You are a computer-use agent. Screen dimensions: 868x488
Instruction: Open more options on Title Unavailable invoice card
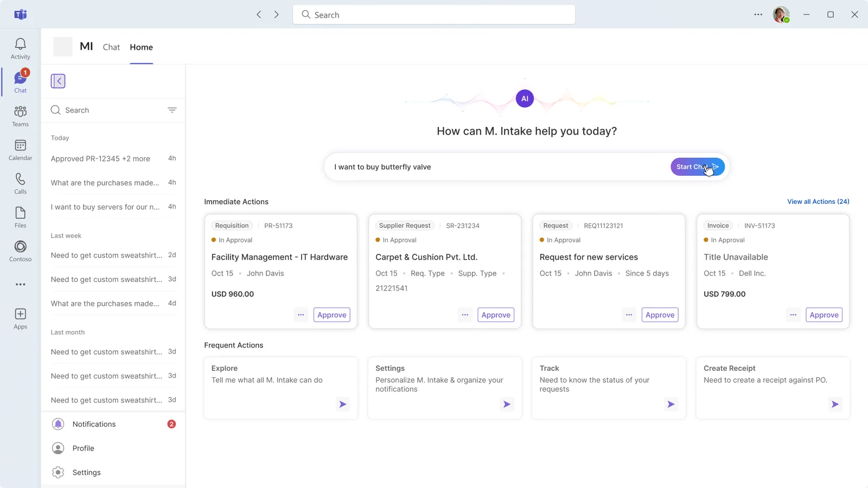(793, 315)
